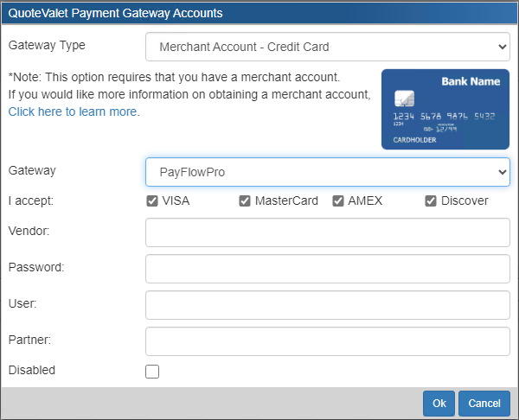The image size is (519, 420).
Task: Open the Gateway Type dropdown
Action: point(328,47)
